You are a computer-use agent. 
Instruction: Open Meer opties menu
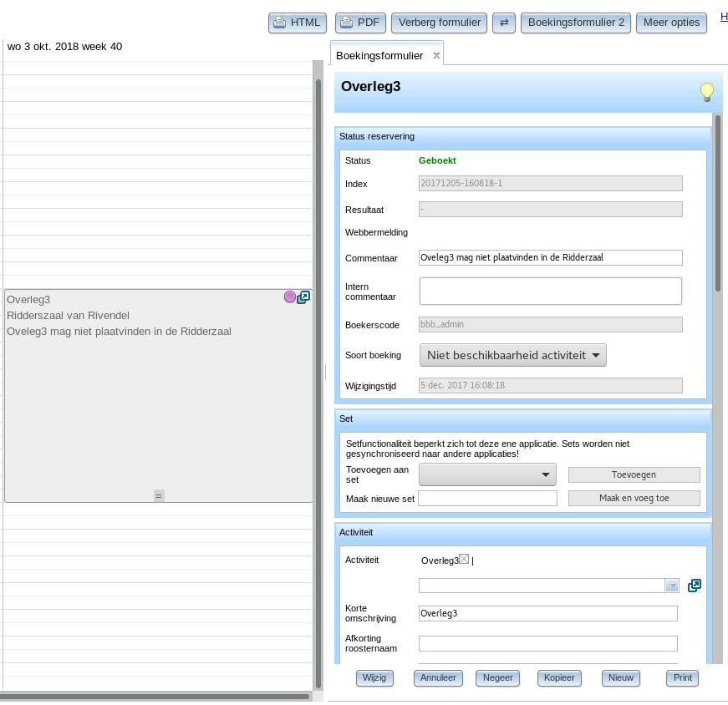[x=671, y=23]
